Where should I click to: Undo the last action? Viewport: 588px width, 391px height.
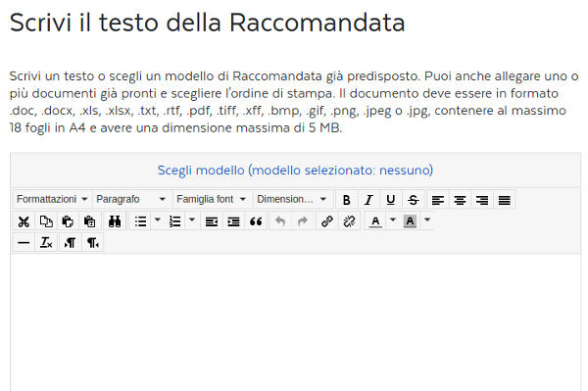[x=280, y=221]
